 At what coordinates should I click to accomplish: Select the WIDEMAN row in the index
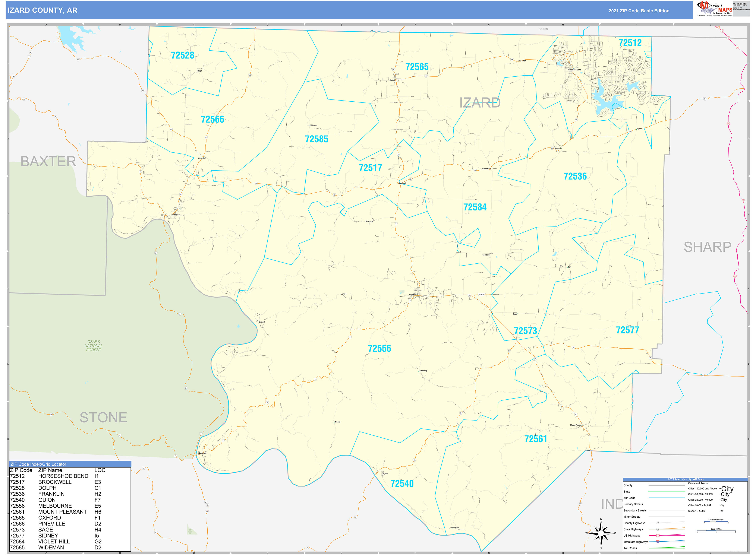[x=70, y=548]
